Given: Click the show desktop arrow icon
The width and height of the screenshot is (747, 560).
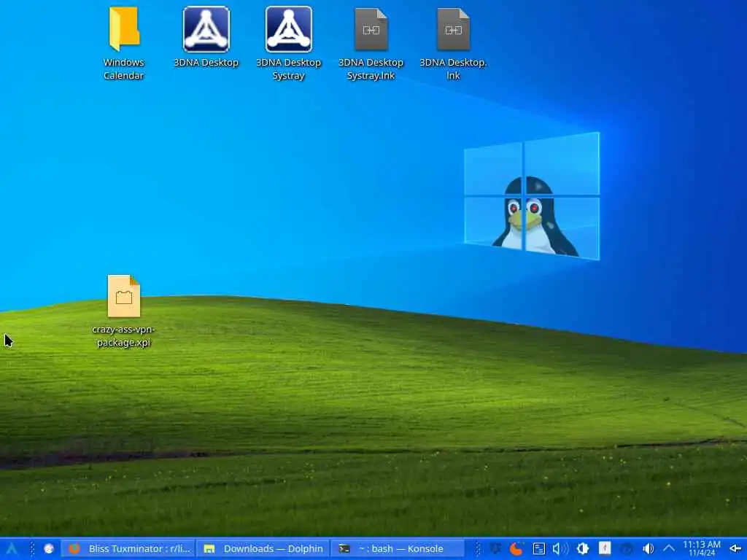Looking at the screenshot, I should (x=735, y=549).
